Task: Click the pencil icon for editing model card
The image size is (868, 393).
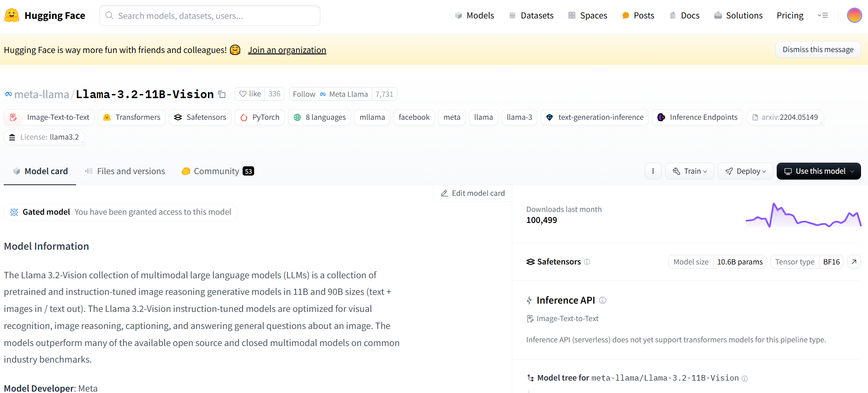Action: click(445, 194)
